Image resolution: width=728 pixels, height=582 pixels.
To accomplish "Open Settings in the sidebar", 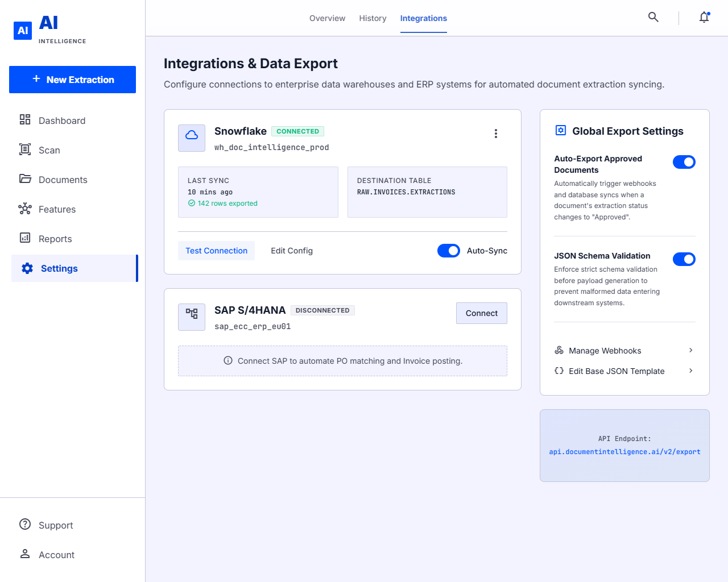I will click(x=74, y=268).
